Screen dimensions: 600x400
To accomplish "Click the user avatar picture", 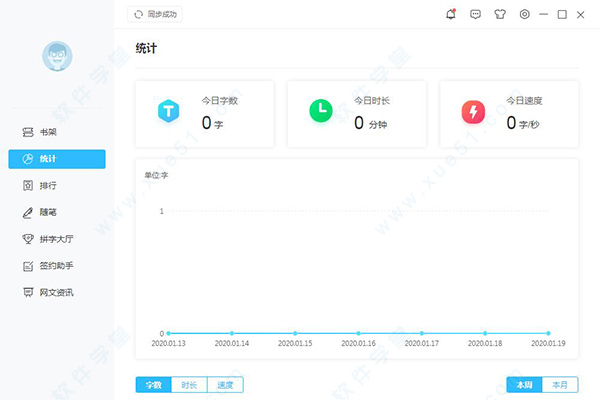I will (x=57, y=56).
